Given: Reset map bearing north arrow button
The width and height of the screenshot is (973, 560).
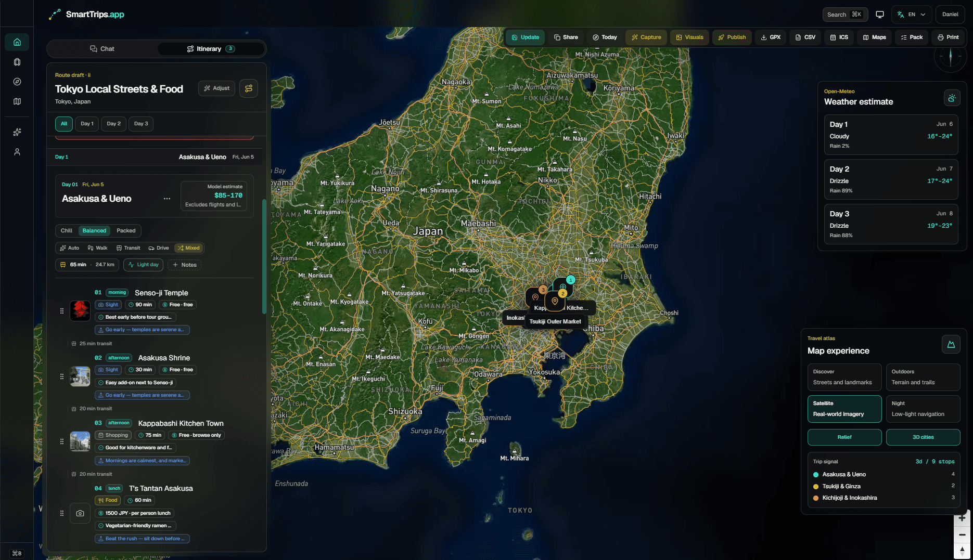Looking at the screenshot, I should tap(962, 551).
